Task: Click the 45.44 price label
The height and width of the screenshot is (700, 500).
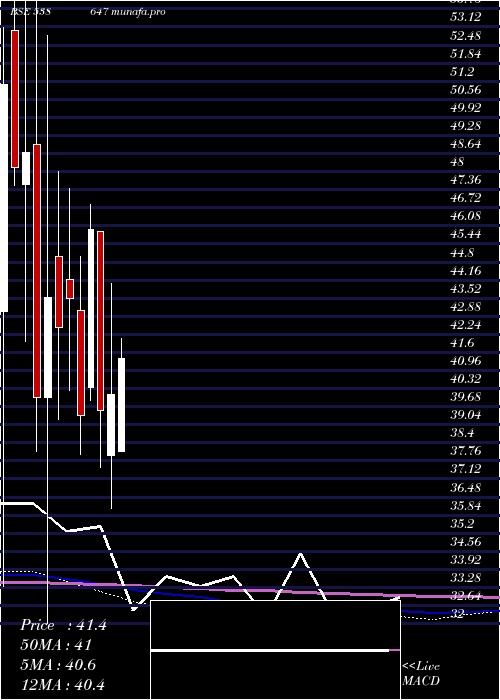Action: pyautogui.click(x=466, y=234)
